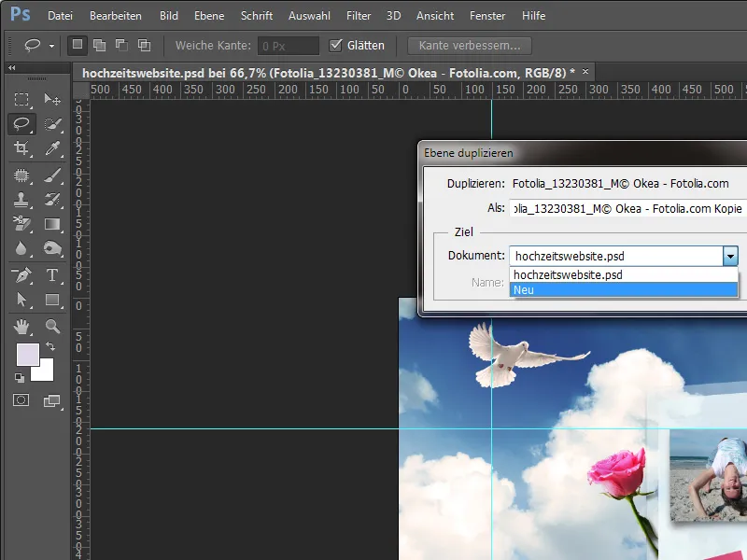Open the Schrift menu

click(256, 16)
